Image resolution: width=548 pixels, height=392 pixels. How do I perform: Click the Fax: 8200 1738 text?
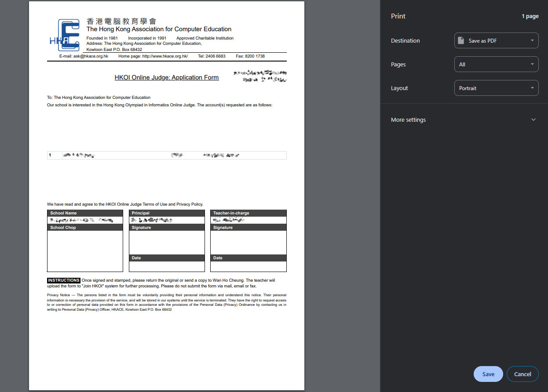[x=250, y=56]
